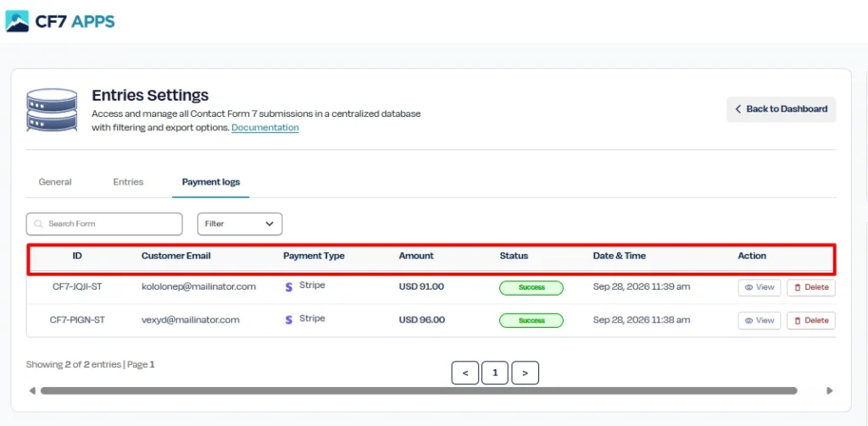Click the ID cell CF7-JQJI-ST
Image resolution: width=868 pixels, height=426 pixels.
[77, 287]
